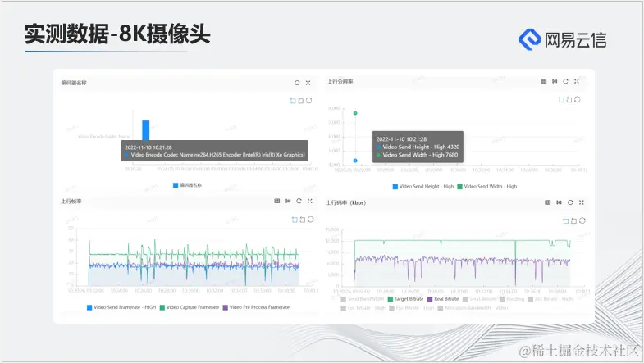644x363 pixels.
Task: Toggle Video Pre Process Framerate legend
Action: coord(256,307)
